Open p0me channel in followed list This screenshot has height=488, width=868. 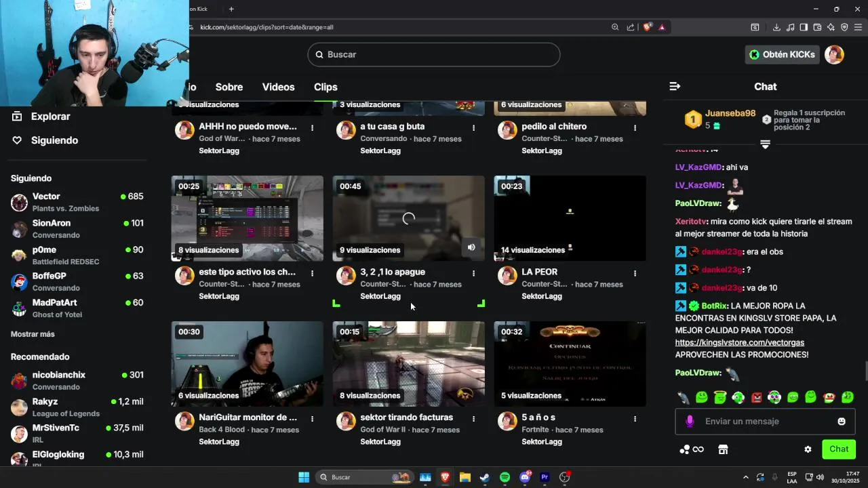point(77,255)
